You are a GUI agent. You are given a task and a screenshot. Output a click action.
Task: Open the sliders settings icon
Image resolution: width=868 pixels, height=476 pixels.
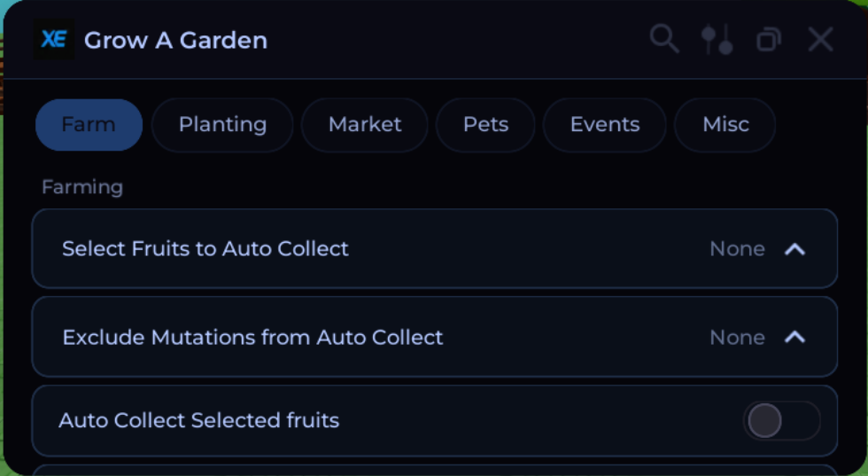[x=717, y=39]
